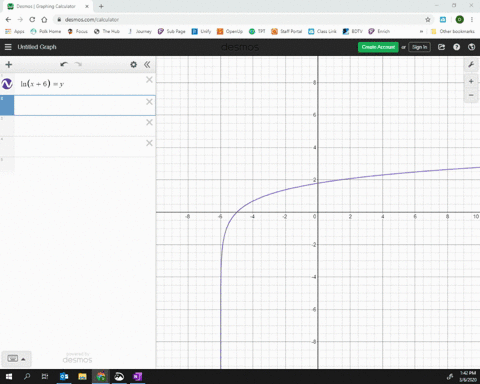The image size is (480, 384).
Task: Delete the second empty expression row
Action: [x=149, y=102]
